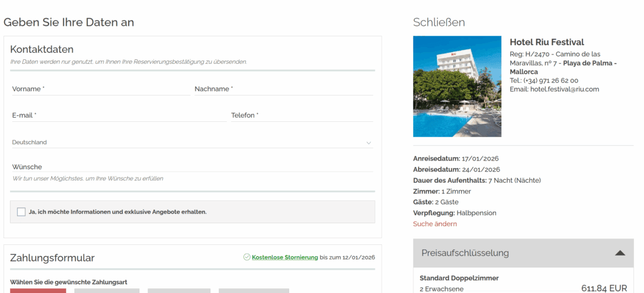
Task: Click the Suche ändern link
Action: coord(434,224)
